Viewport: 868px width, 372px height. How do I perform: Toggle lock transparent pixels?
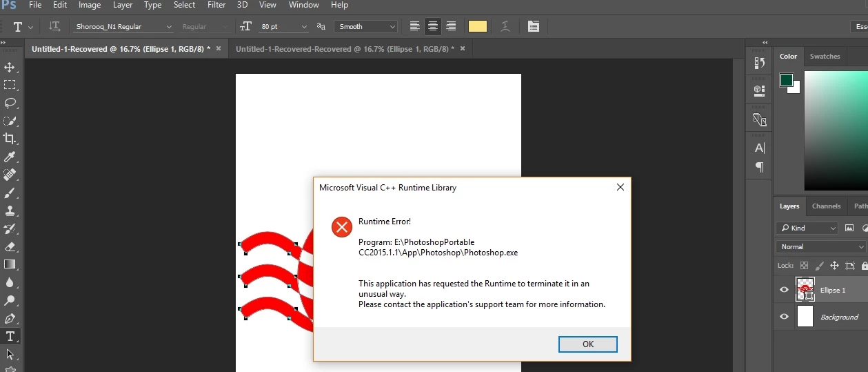[804, 265]
